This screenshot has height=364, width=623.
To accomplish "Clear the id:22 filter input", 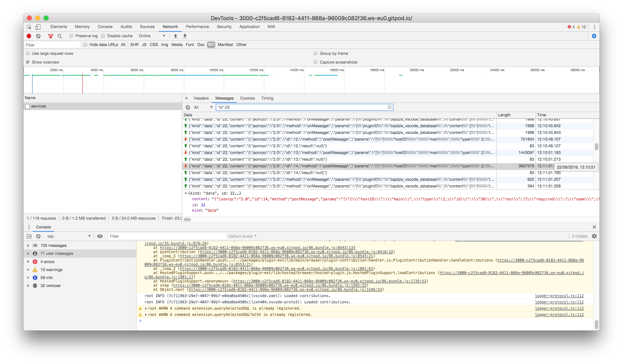I will [x=390, y=107].
